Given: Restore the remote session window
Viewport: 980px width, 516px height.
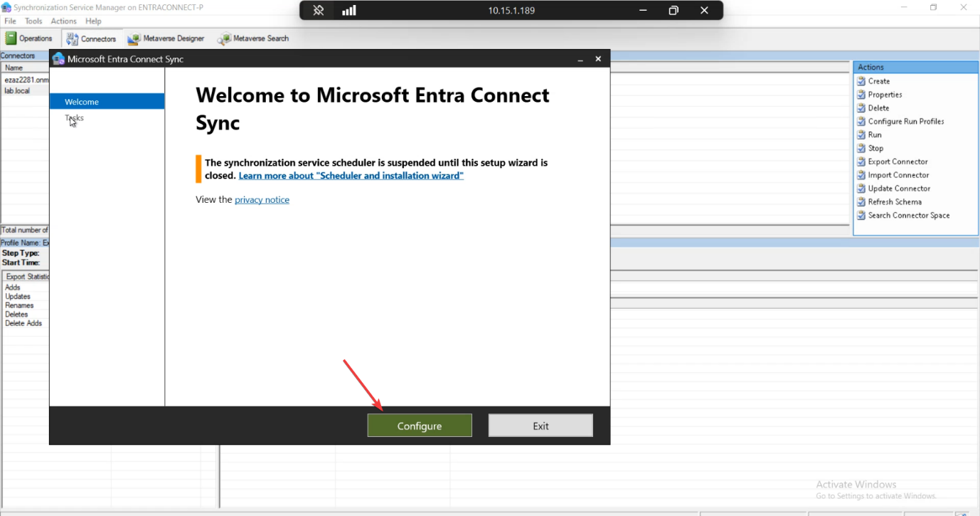Looking at the screenshot, I should [x=673, y=11].
